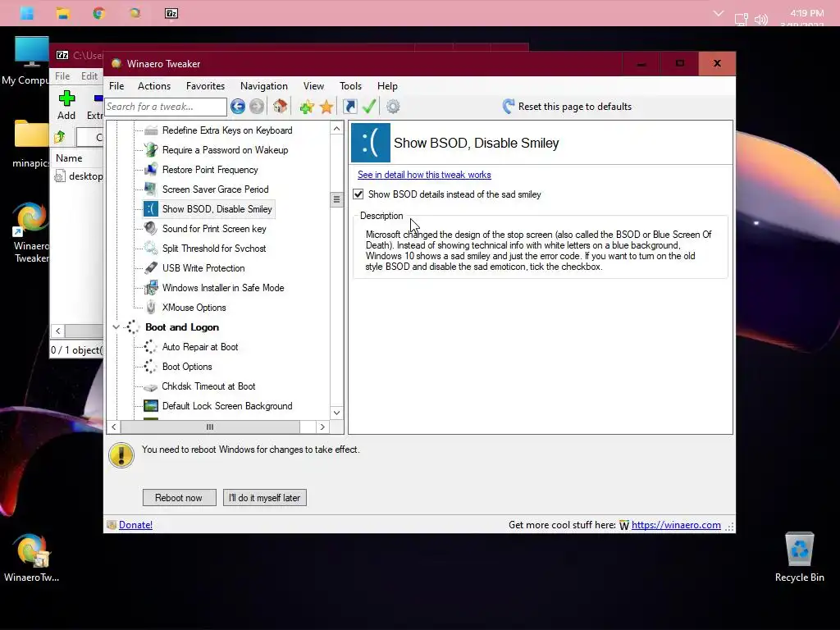
Task: Select Split Threshold for Svchost tweak
Action: 214,249
